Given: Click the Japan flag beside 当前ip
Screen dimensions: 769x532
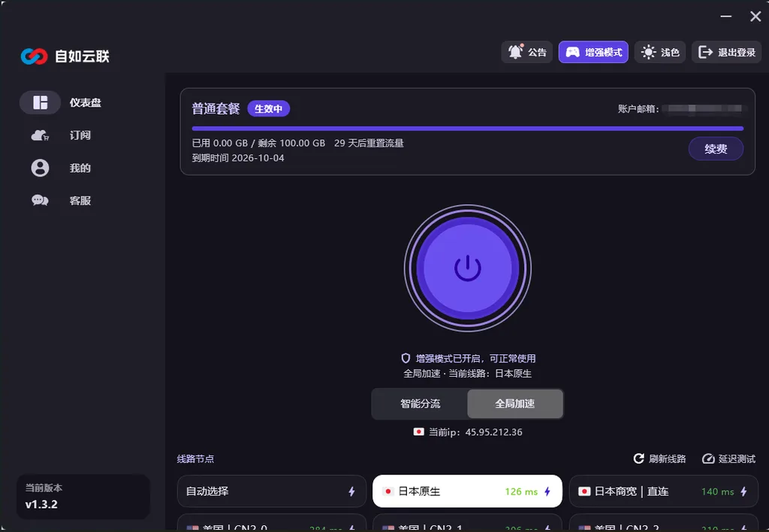Looking at the screenshot, I should [418, 431].
